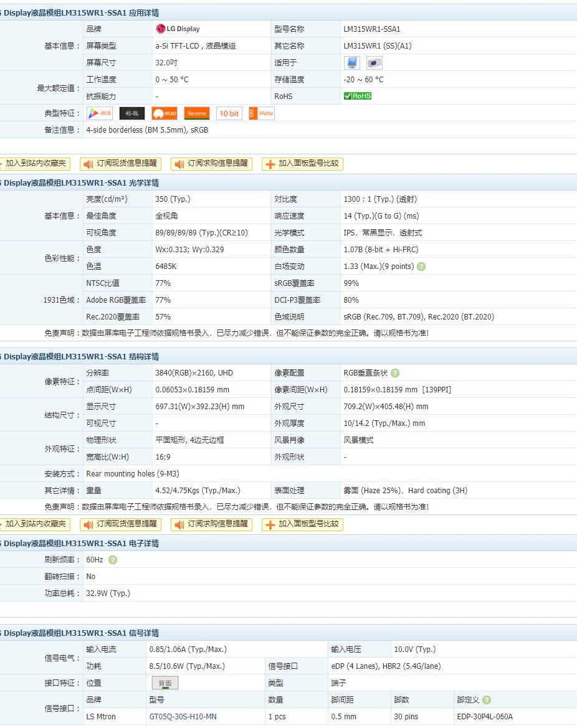Click the response time 14 (Typ.)(G to G) (ms)

click(381, 216)
